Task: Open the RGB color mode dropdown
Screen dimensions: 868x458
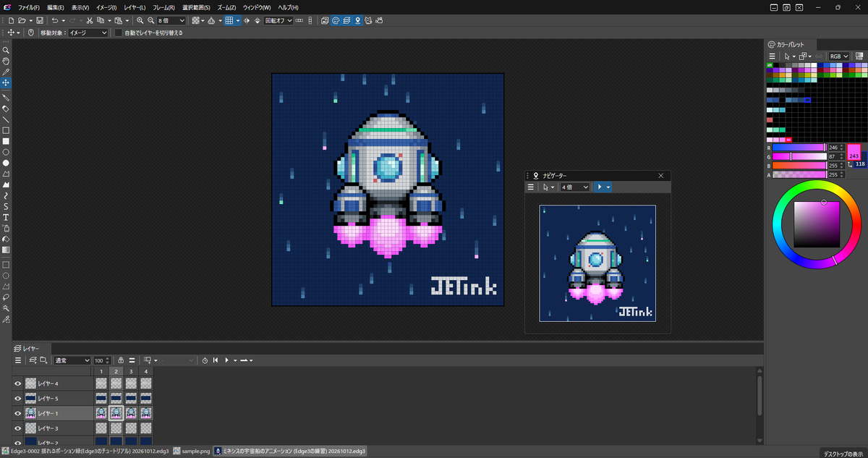Action: [x=840, y=56]
